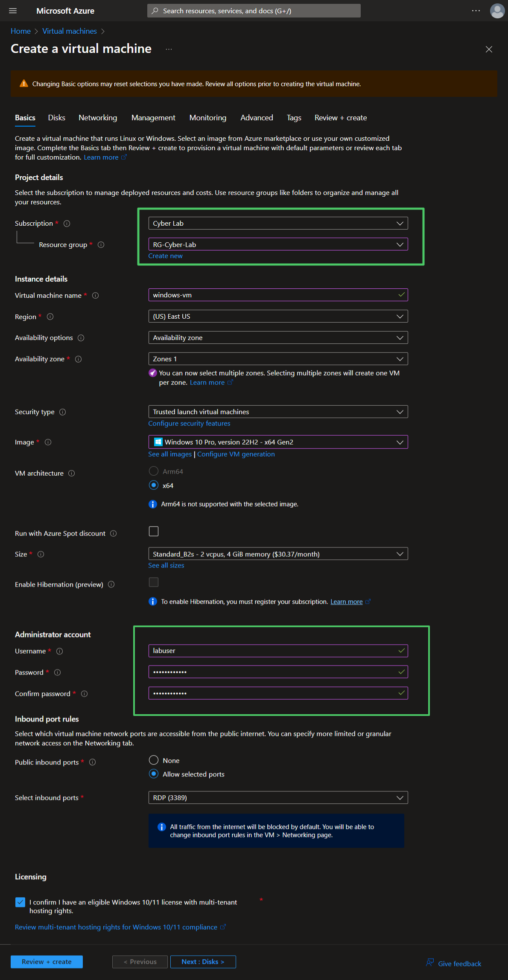Enable the Azure Spot discount checkbox
508x980 pixels.
tap(154, 532)
